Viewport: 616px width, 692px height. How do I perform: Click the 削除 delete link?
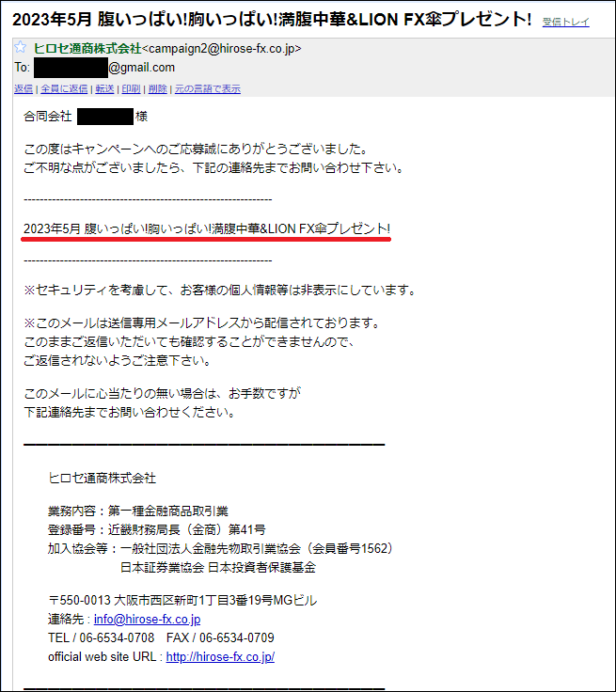click(x=158, y=88)
